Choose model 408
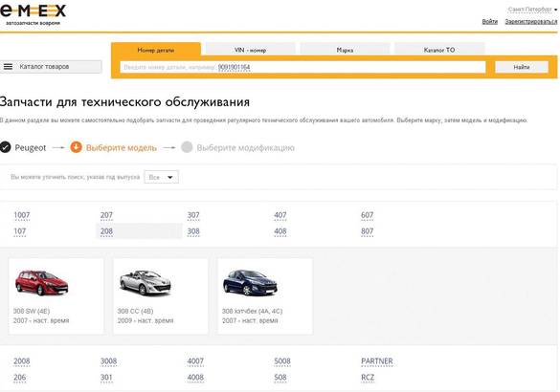The image size is (560, 392). pos(280,231)
